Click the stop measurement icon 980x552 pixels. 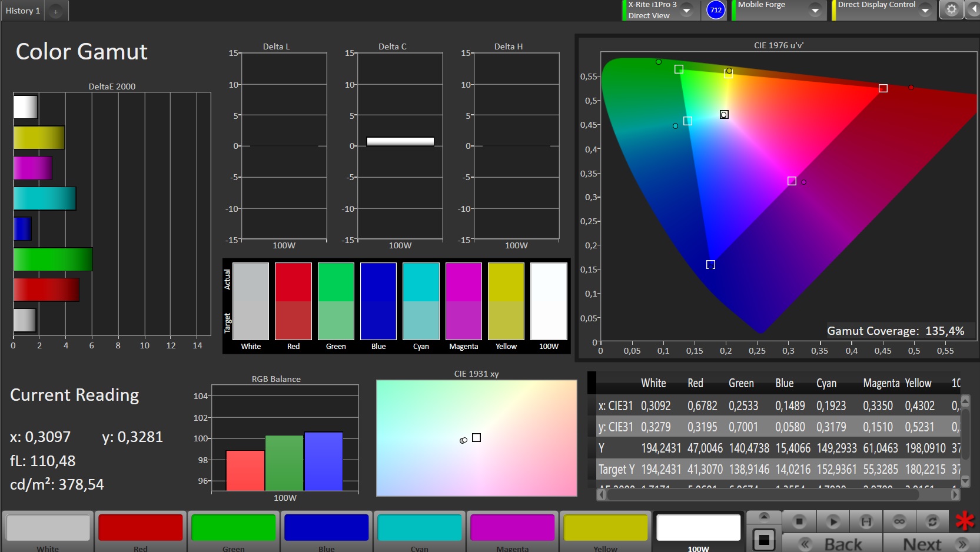click(x=799, y=521)
